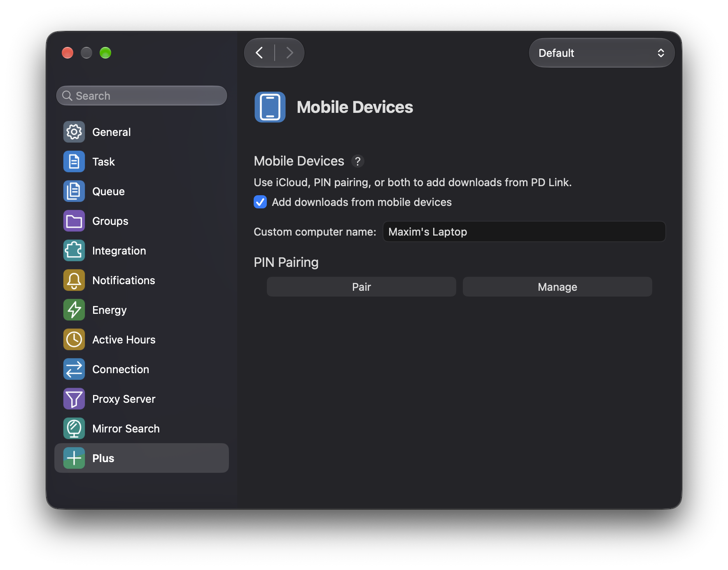Select the Active Hours clock icon

[74, 339]
